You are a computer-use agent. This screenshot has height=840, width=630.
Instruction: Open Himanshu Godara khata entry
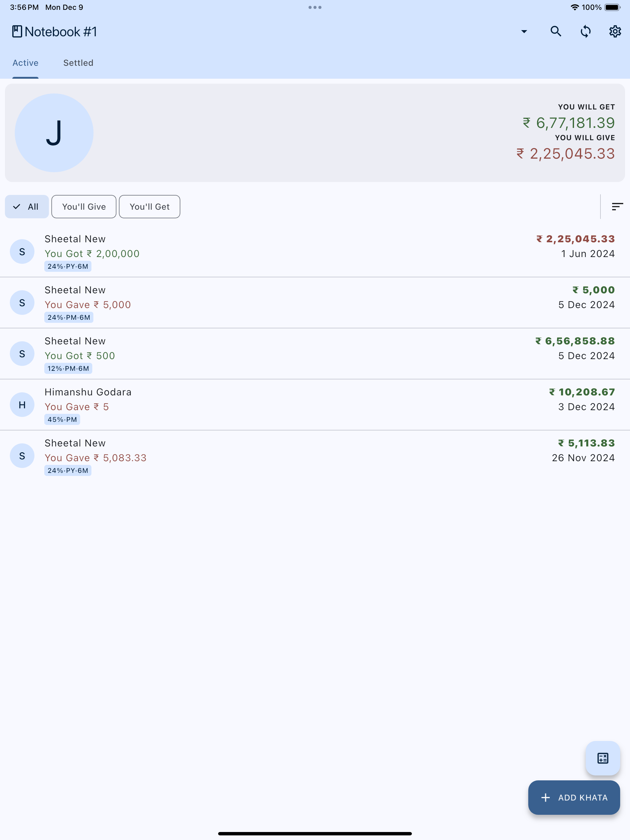315,405
